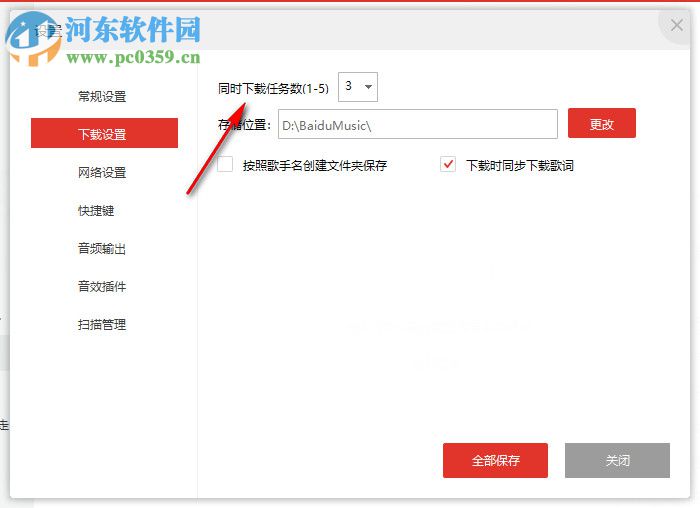Expand simultaneous download tasks dropdown showing 3

point(358,87)
